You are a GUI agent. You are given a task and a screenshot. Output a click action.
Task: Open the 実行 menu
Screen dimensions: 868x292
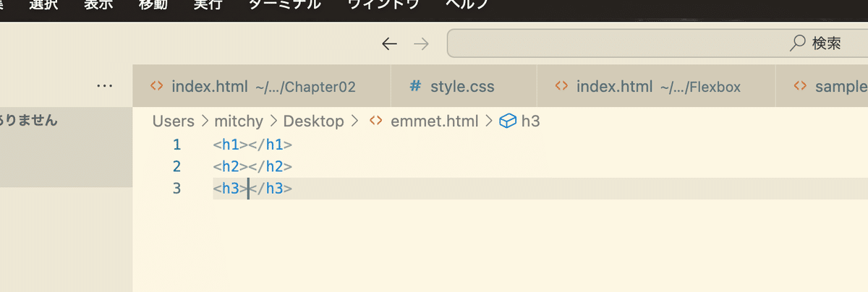(208, 6)
